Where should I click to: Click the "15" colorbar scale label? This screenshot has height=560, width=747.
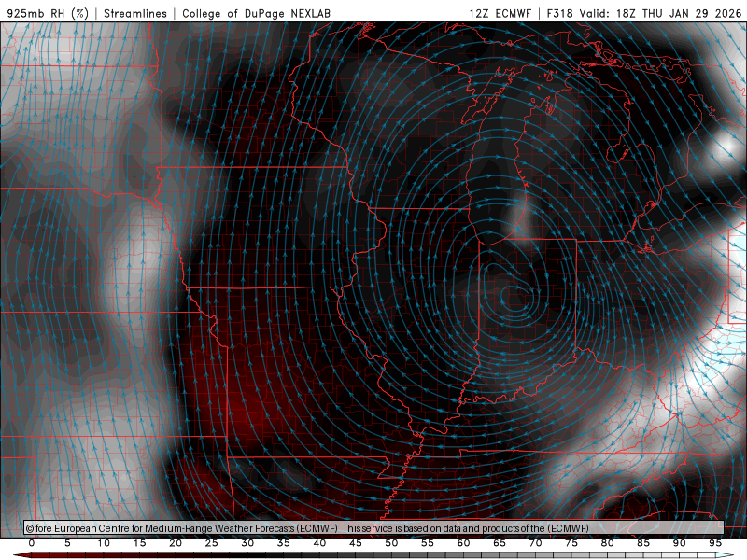point(139,543)
